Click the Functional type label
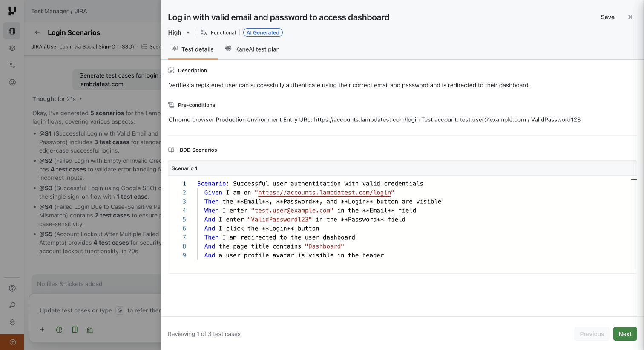The width and height of the screenshot is (644, 350). click(223, 32)
